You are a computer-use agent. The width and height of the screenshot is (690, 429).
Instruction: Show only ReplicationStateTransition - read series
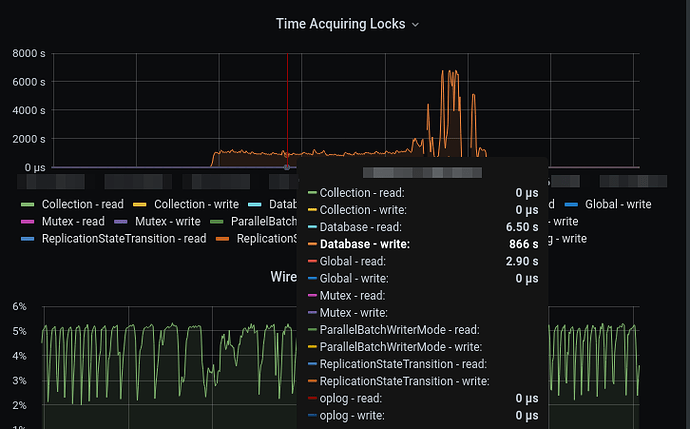[123, 238]
